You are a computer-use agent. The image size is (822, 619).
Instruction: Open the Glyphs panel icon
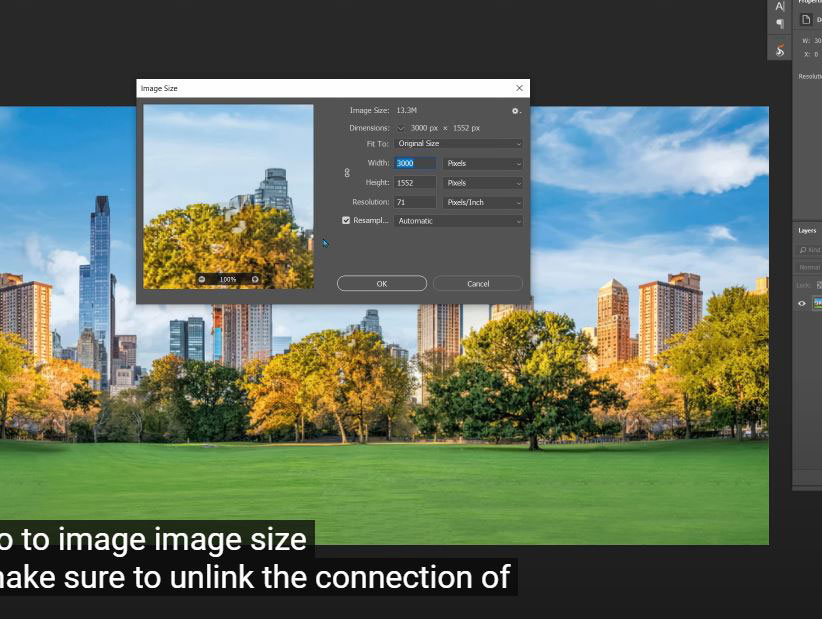click(x=780, y=50)
